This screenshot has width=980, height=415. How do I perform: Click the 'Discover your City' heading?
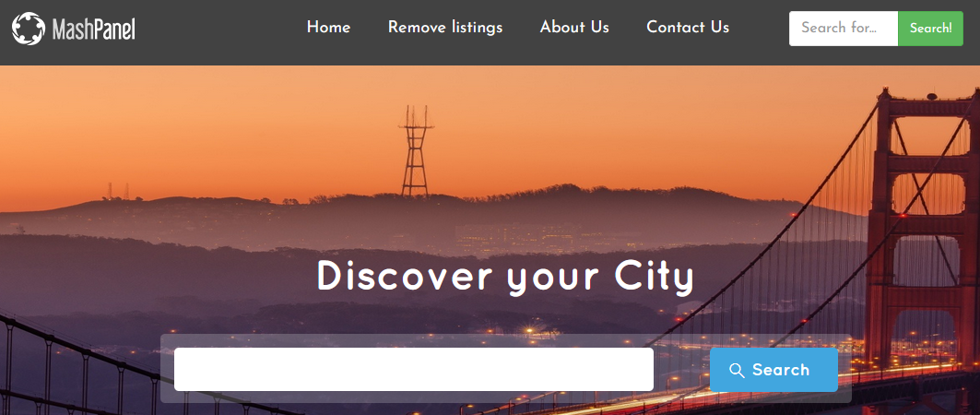click(505, 277)
